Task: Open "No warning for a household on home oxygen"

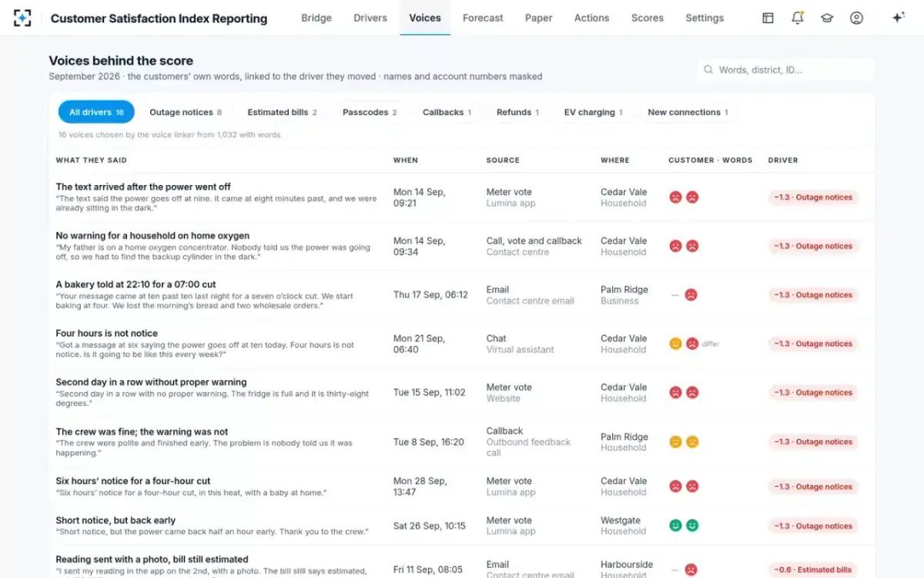Action: [x=152, y=236]
